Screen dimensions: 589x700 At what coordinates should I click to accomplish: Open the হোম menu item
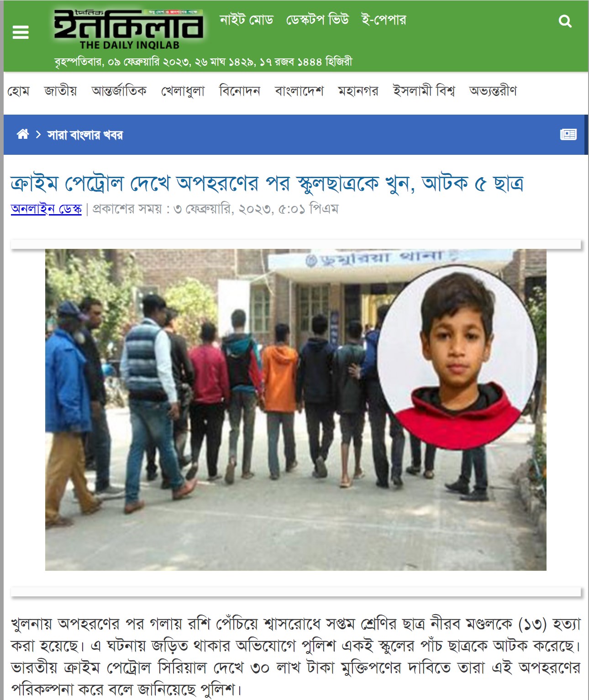click(x=18, y=91)
